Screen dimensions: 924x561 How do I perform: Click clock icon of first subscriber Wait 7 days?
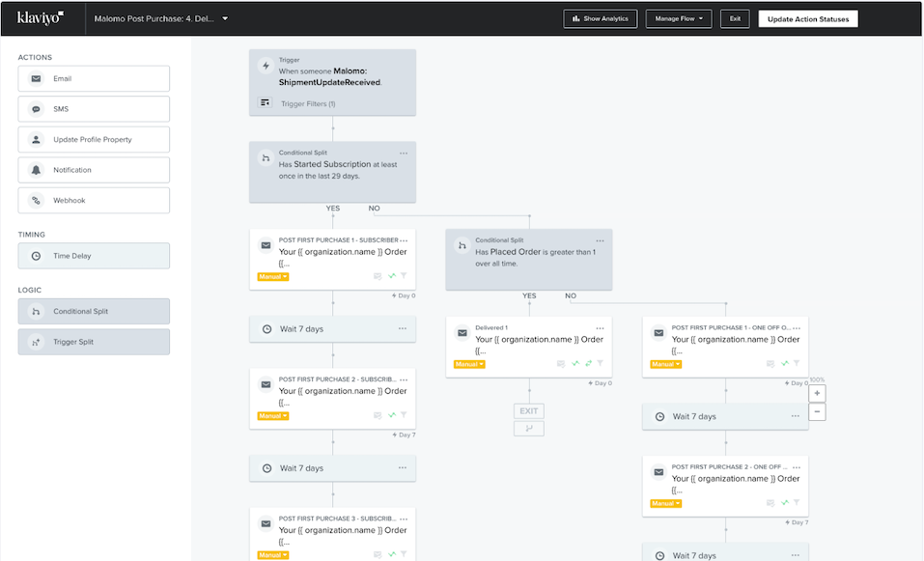pyautogui.click(x=266, y=329)
